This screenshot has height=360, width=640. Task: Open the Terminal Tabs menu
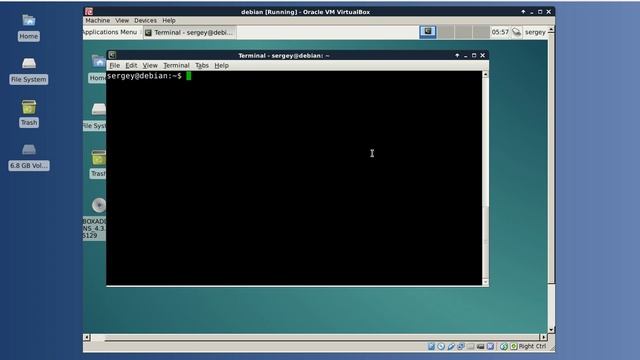[202, 65]
